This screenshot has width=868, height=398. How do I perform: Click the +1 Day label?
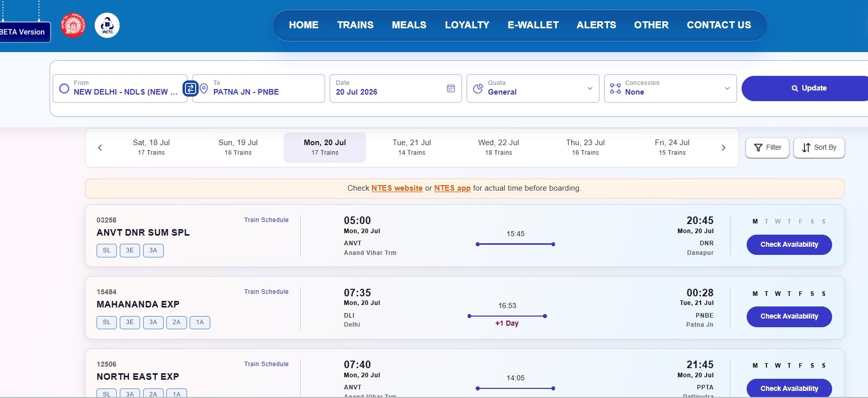point(507,323)
